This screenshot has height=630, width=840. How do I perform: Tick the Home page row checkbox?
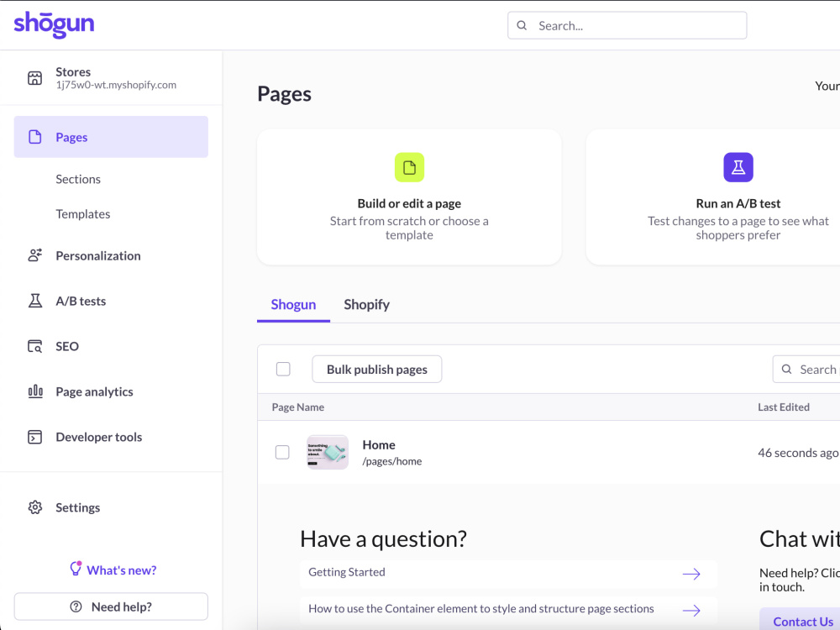point(282,452)
